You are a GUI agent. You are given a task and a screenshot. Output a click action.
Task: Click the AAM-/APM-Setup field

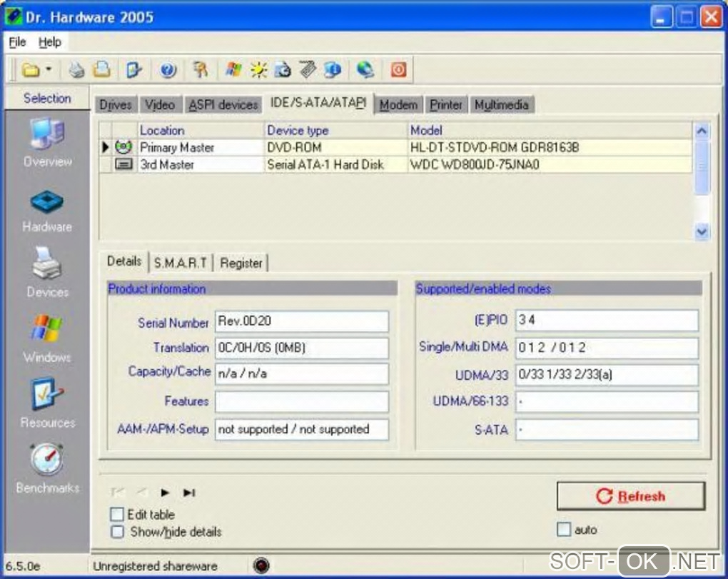[x=302, y=430]
